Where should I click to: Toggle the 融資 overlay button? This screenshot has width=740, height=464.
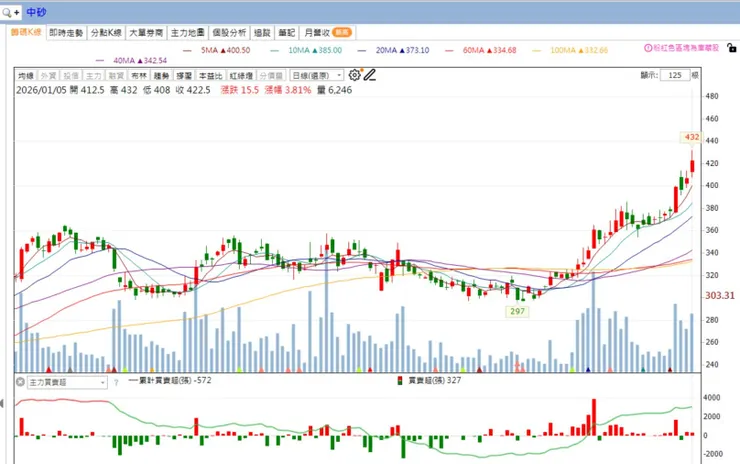[x=116, y=76]
